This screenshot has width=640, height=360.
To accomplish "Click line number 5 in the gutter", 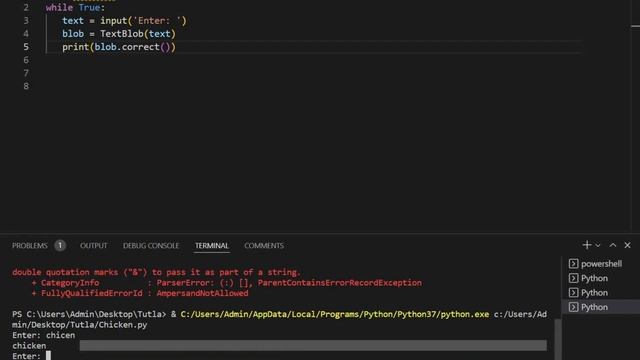I will 26,47.
